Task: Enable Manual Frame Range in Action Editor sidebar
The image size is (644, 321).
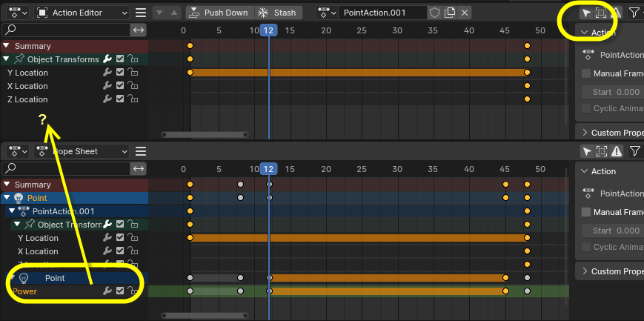Action: coord(586,73)
